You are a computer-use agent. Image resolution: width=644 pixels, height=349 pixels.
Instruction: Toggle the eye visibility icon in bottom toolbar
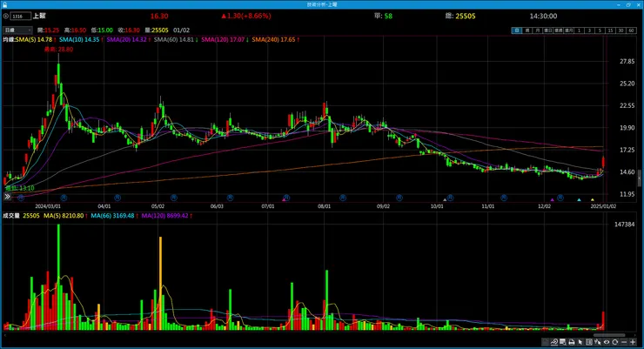[607, 342]
